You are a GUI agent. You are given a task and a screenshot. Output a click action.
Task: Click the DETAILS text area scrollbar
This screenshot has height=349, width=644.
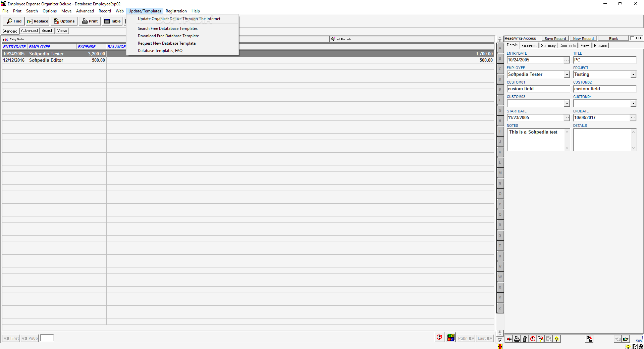coord(633,140)
